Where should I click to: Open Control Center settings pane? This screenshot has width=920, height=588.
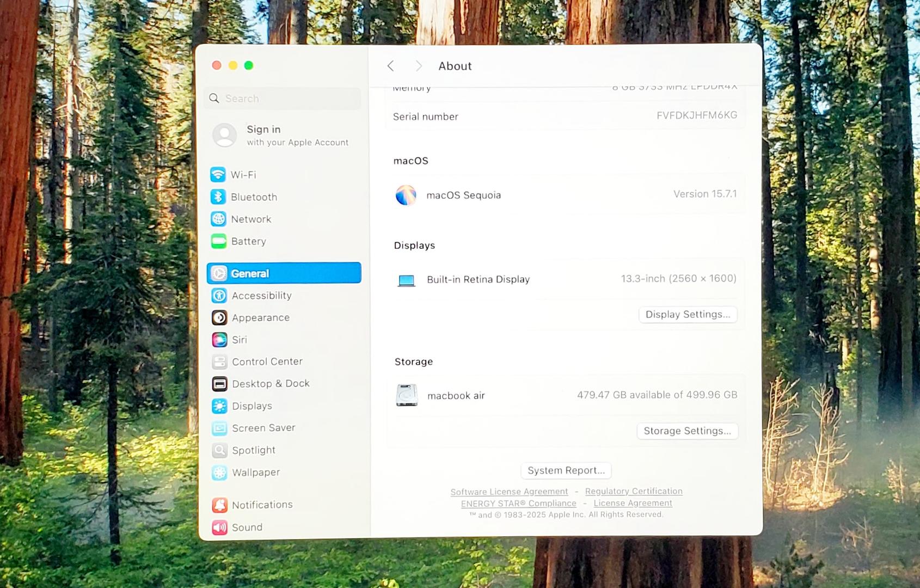tap(267, 362)
